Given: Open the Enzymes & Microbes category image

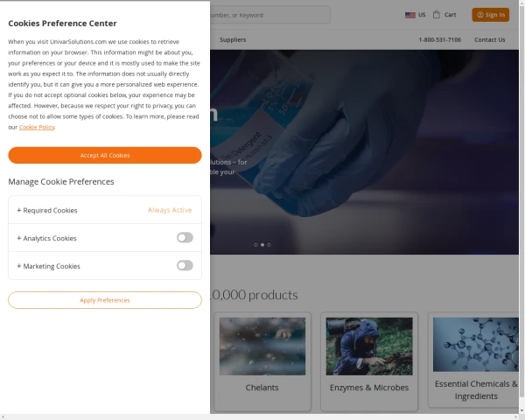Looking at the screenshot, I should coord(369,346).
